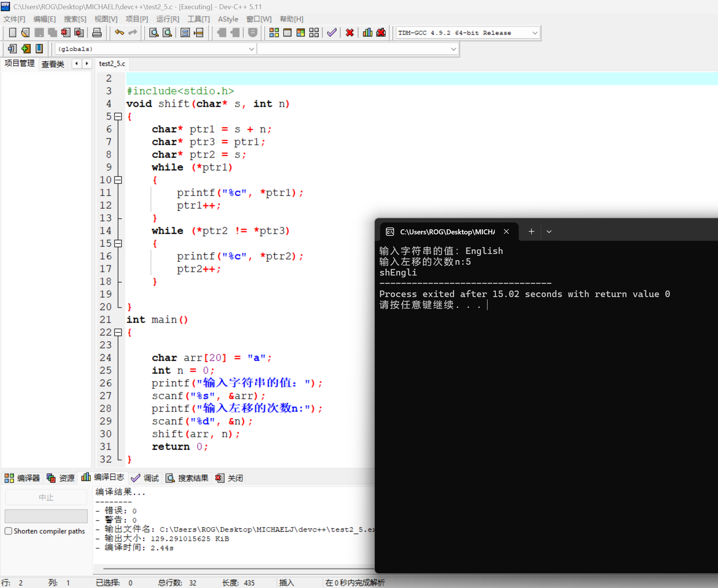
Task: Open the 工具[T] menu
Action: tap(199, 19)
